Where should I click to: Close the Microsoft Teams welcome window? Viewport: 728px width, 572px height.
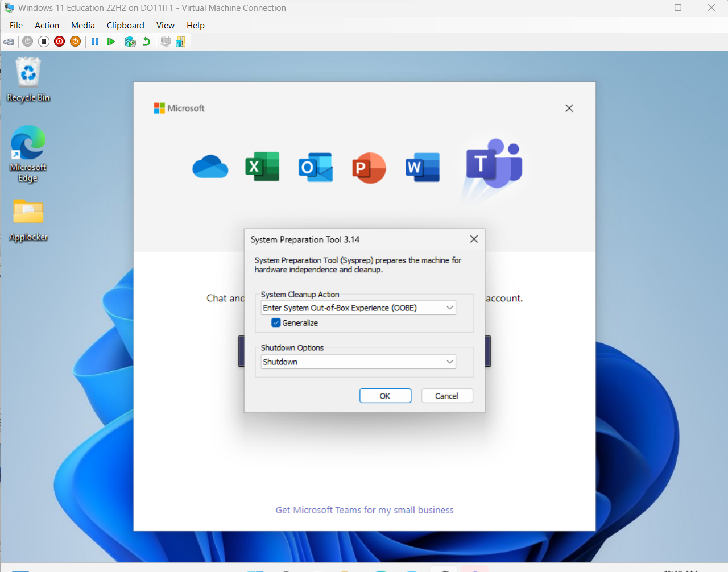tap(569, 108)
